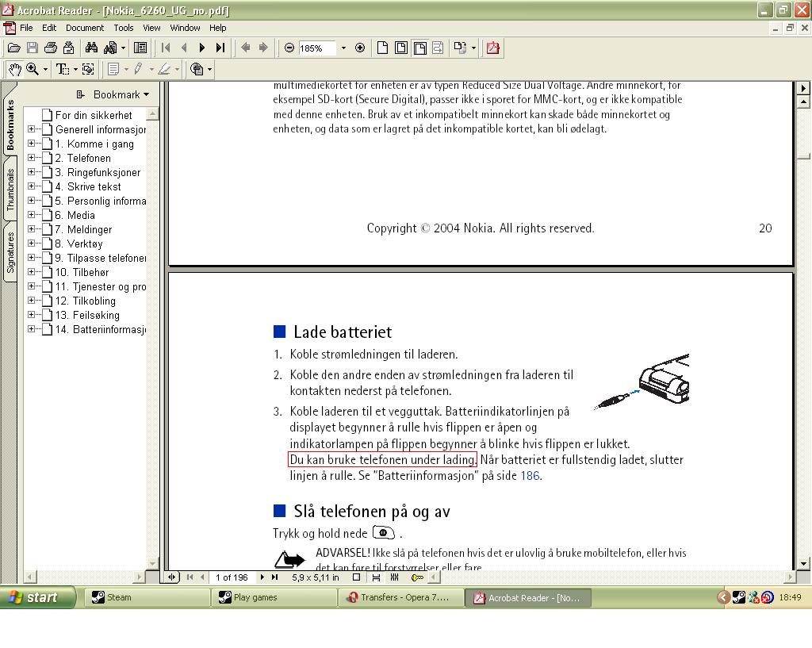Expand the '1. Komme i gang' bookmark
812x648 pixels.
click(32, 144)
